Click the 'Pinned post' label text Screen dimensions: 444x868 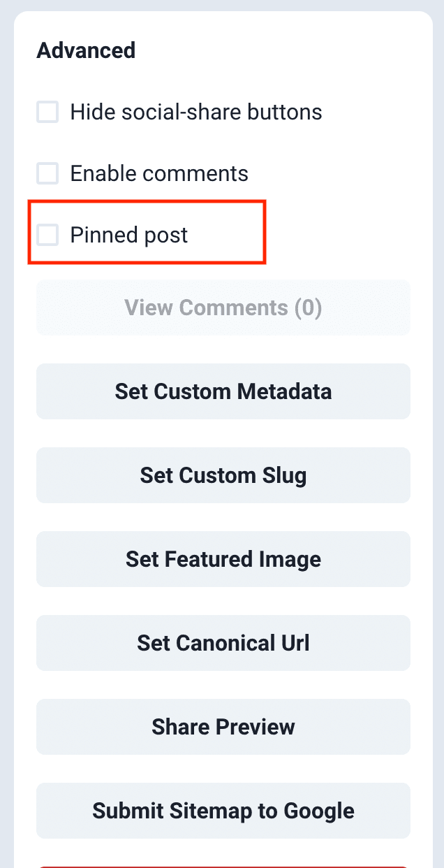(x=129, y=235)
